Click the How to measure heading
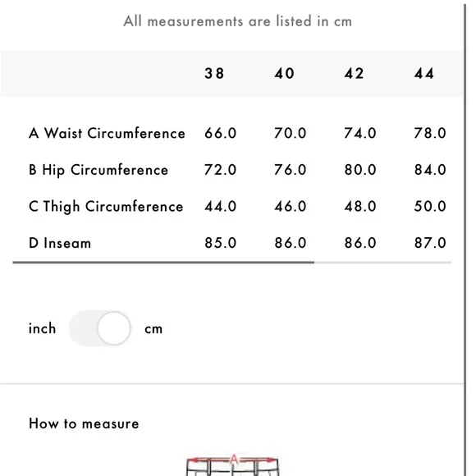 [84, 423]
